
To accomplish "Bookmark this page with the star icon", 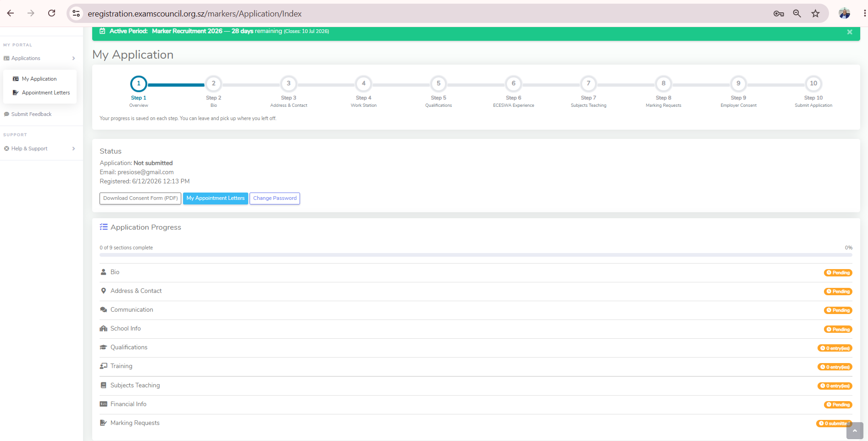I will pos(815,14).
